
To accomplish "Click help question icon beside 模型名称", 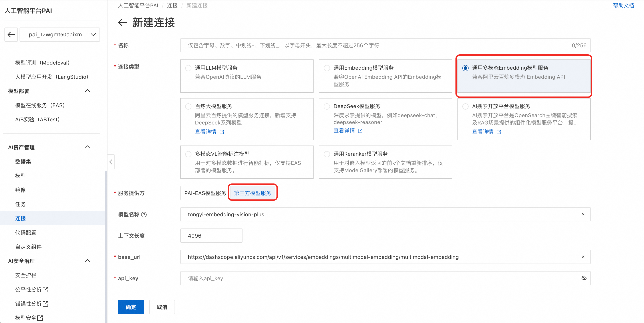I will (144, 215).
